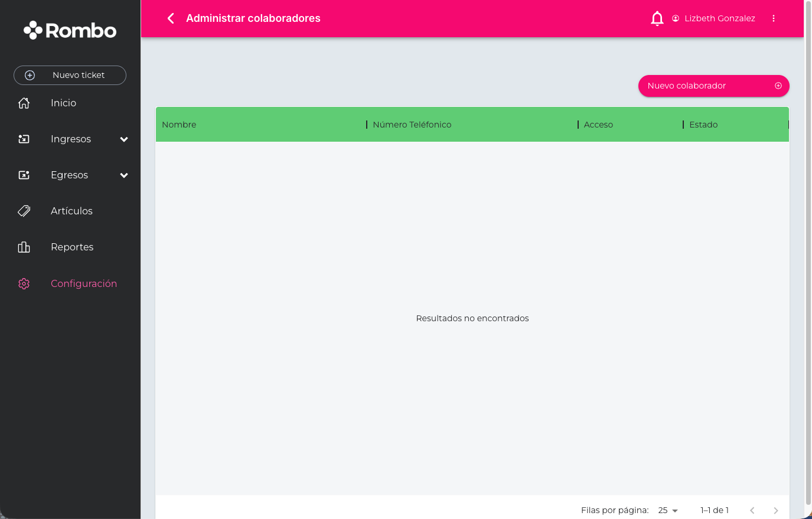Viewport: 812px width, 519px height.
Task: Go to the next table page
Action: (775, 510)
